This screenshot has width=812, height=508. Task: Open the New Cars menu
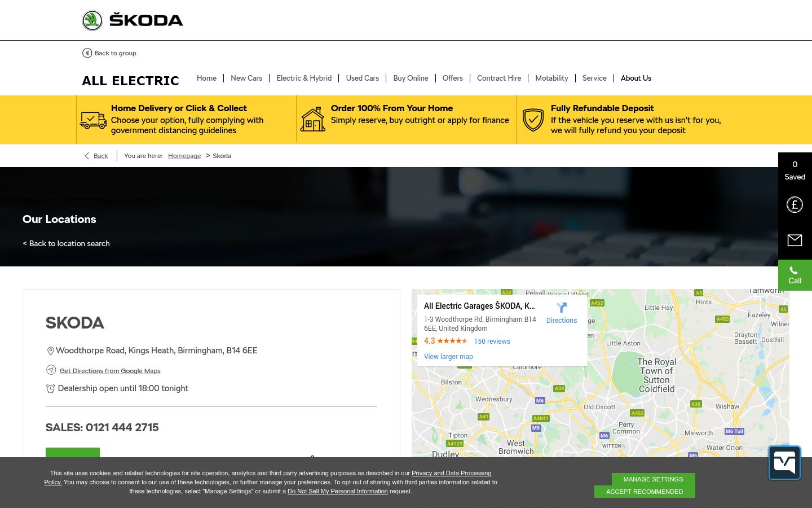pyautogui.click(x=246, y=78)
